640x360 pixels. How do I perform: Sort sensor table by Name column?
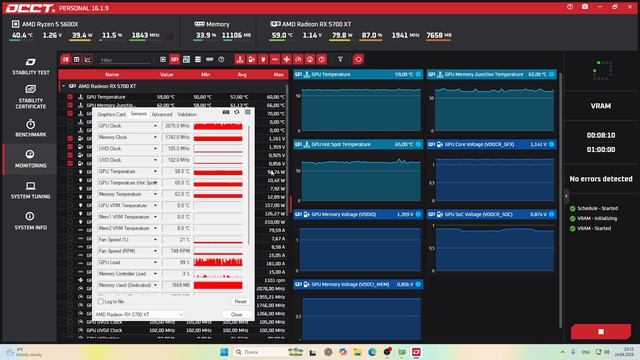(x=112, y=75)
